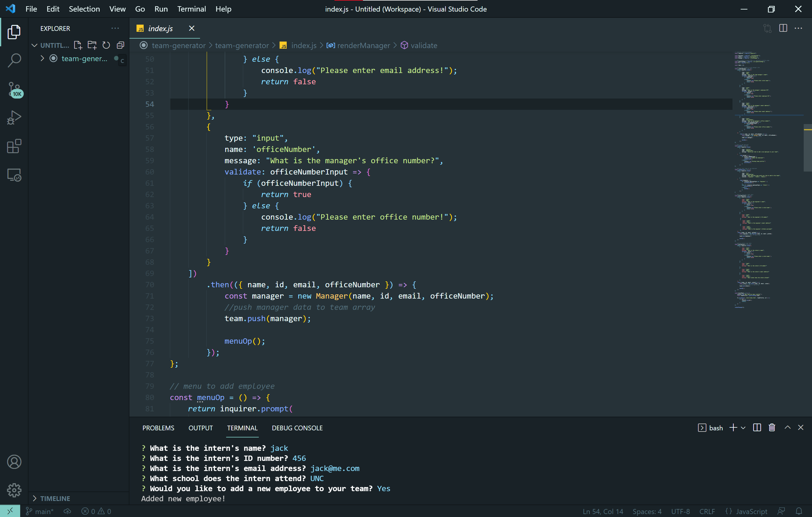
Task: Kill the active terminal with the trash icon
Action: pyautogui.click(x=772, y=427)
